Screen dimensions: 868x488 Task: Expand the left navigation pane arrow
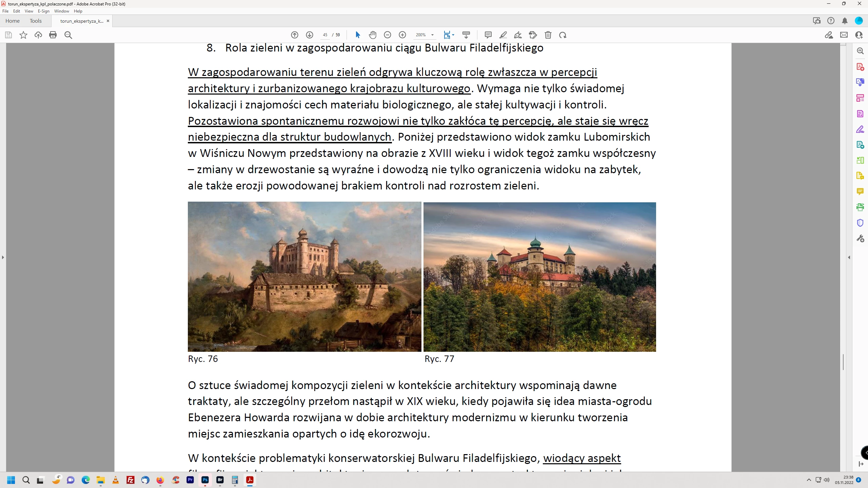(3, 257)
